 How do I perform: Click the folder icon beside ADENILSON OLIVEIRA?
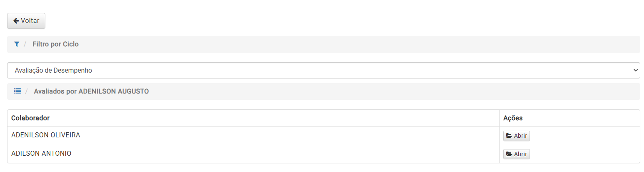[x=509, y=136]
